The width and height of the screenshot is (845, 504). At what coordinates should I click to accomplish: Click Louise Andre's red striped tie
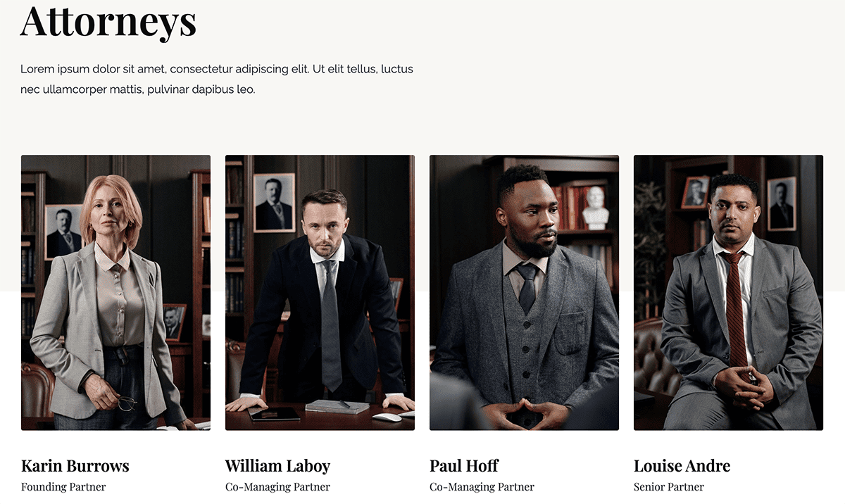pyautogui.click(x=737, y=306)
